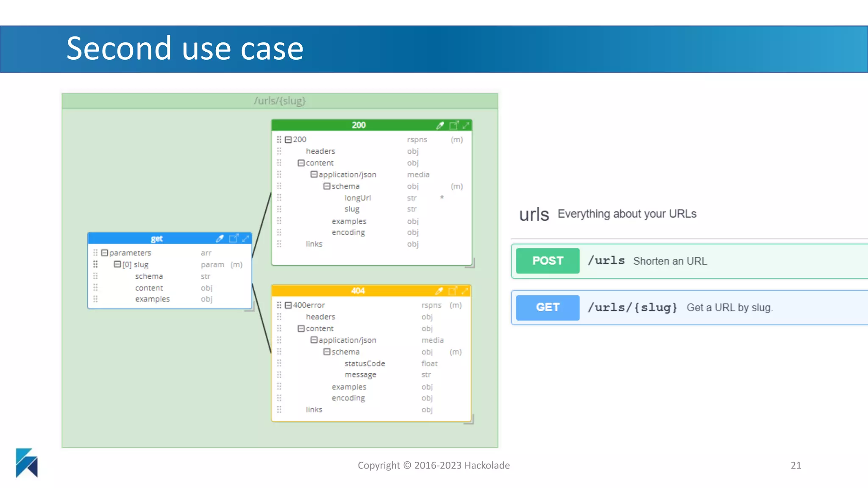This screenshot has height=488, width=868.
Task: Click the /urls/{slug} container header
Action: [x=280, y=101]
